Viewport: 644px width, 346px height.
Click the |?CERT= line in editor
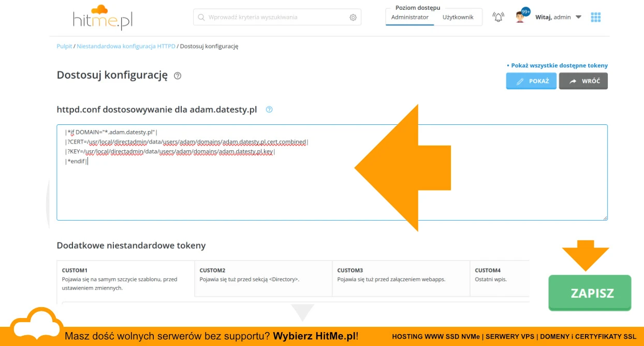[186, 141]
